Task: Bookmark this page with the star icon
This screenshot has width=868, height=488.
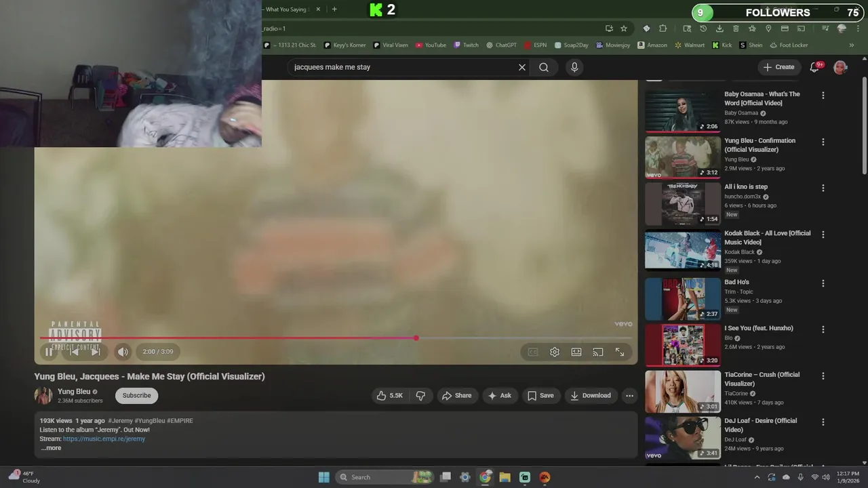Action: click(x=624, y=28)
